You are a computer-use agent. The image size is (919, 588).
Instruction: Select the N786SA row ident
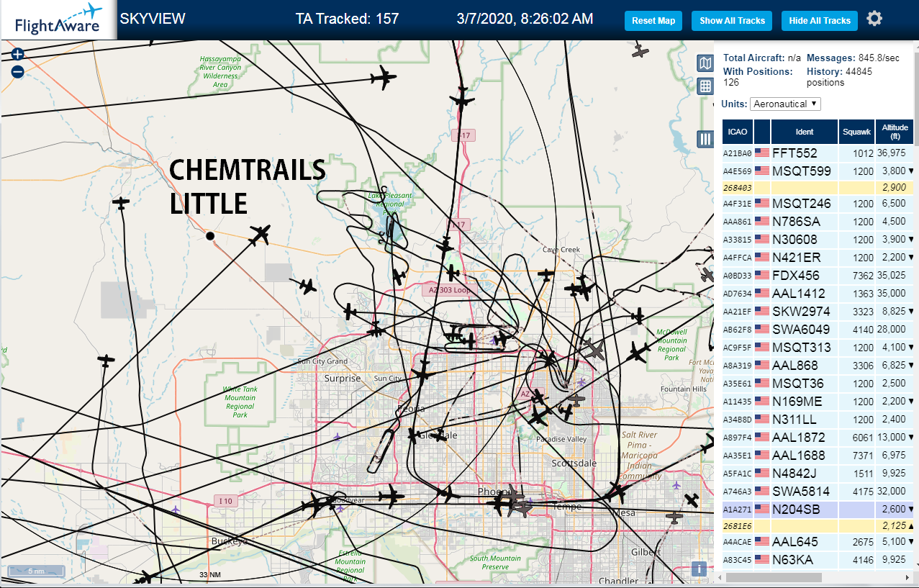click(797, 221)
